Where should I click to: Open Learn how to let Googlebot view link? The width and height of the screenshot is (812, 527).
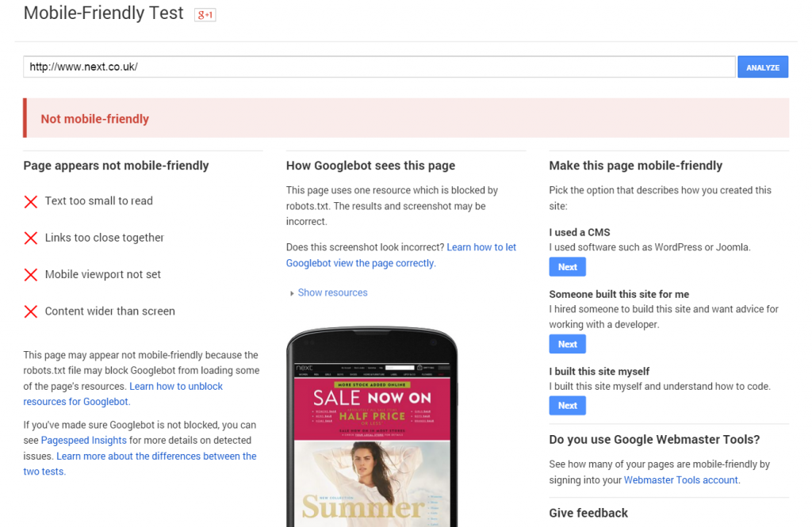point(481,247)
